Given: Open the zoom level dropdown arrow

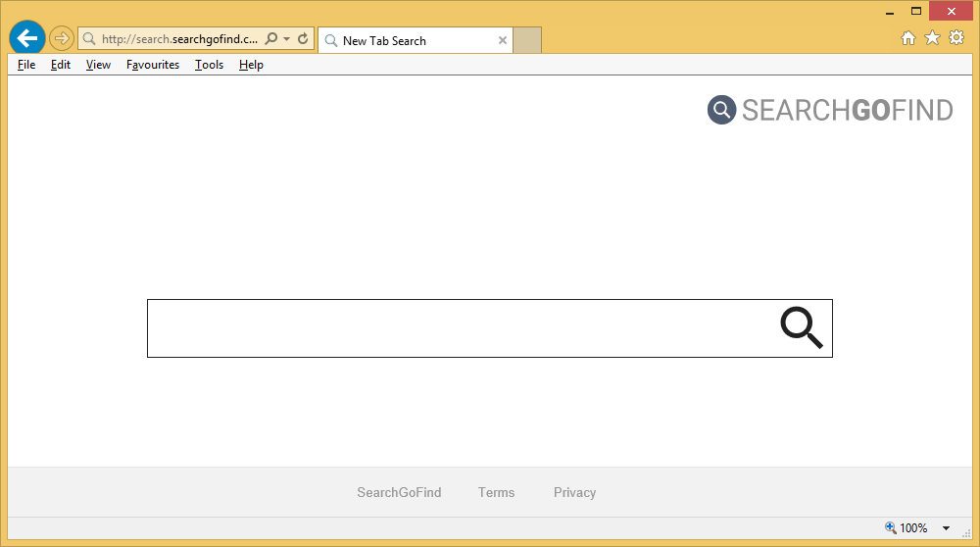Looking at the screenshot, I should (947, 528).
